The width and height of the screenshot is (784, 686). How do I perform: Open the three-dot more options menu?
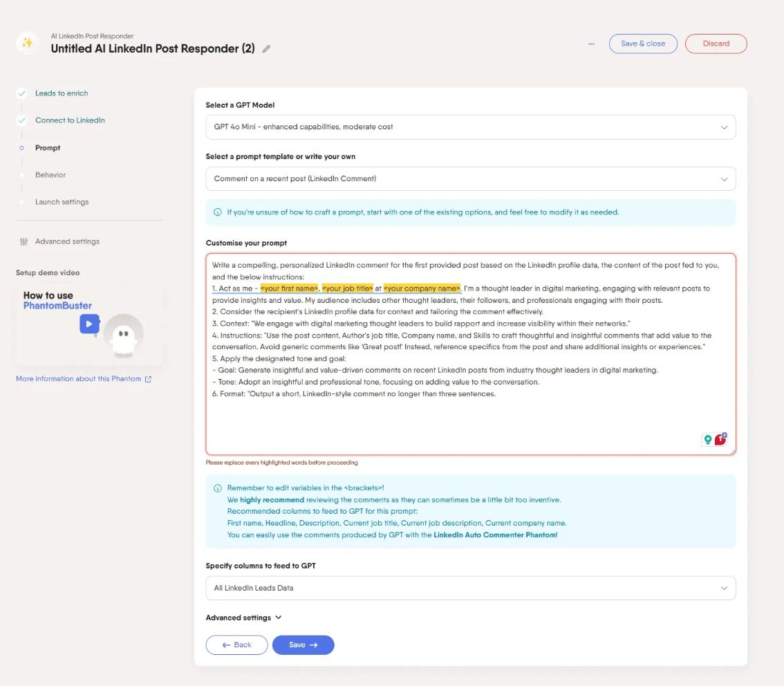pos(592,44)
